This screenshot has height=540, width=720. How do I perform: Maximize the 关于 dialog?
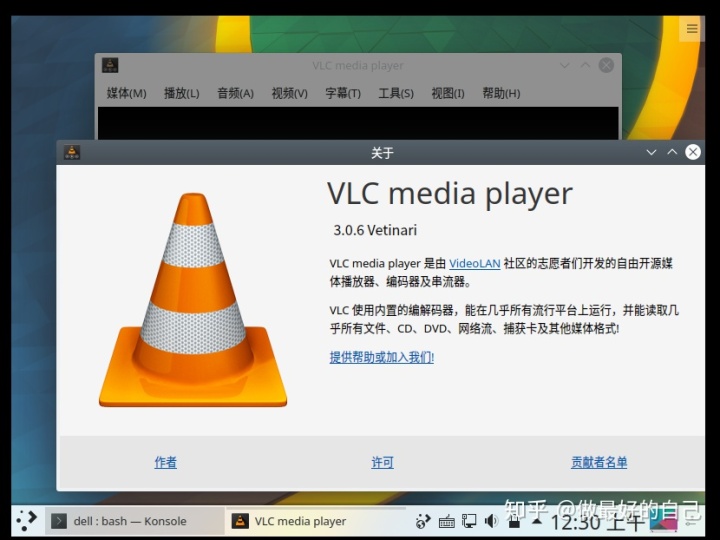[672, 152]
